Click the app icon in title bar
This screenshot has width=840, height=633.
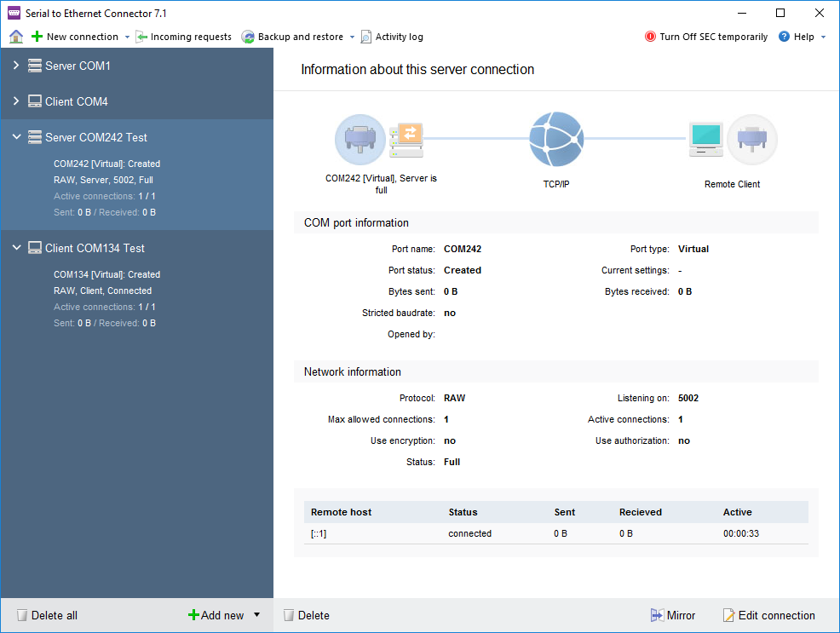tap(14, 14)
